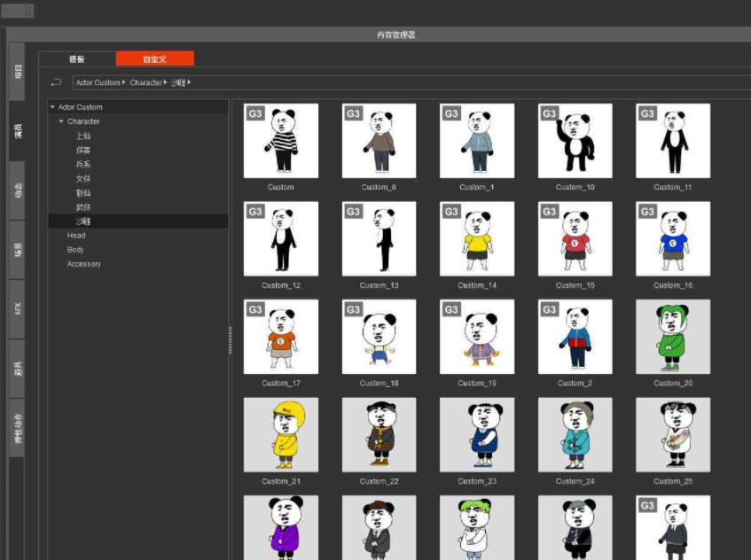751x560 pixels.
Task: Click the panel splitter handle beside the tree
Action: pos(230,339)
